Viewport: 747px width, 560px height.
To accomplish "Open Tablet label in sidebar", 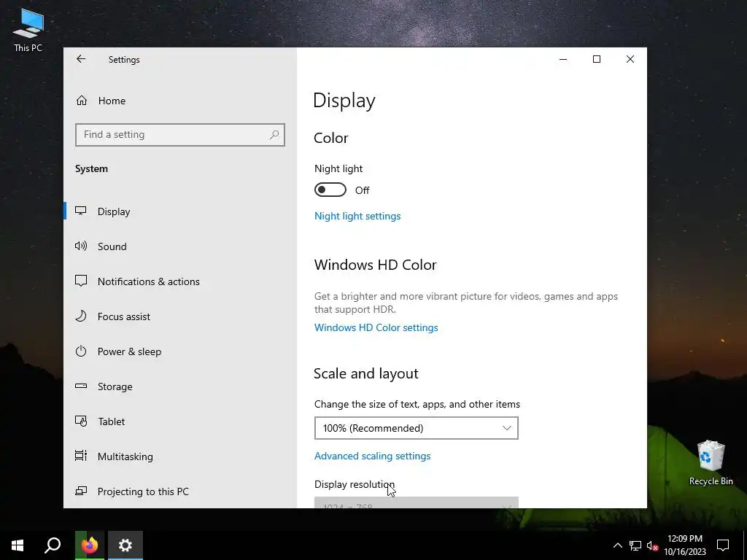I will [112, 421].
